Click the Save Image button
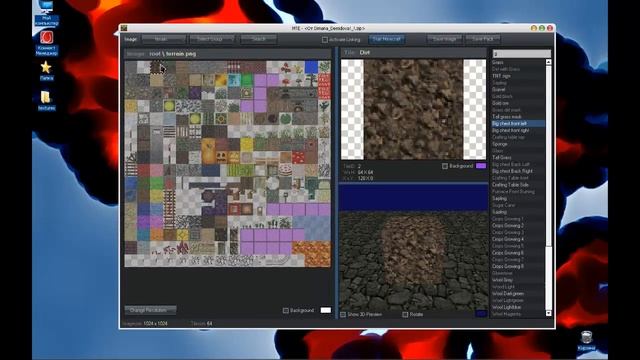The height and width of the screenshot is (360, 640). [444, 39]
